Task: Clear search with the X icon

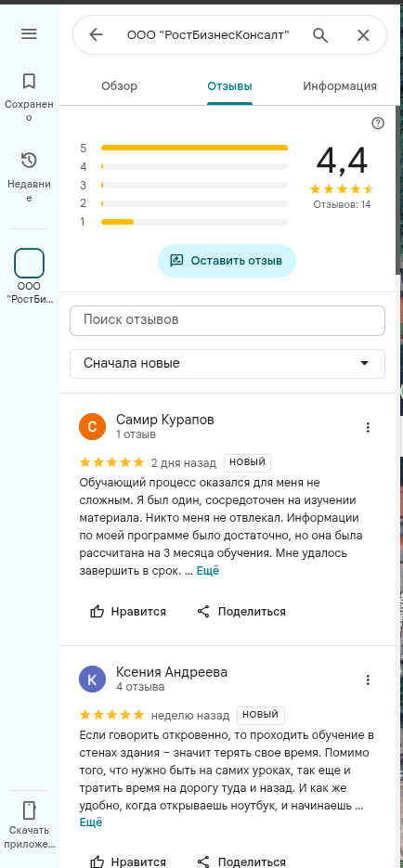Action: (x=363, y=35)
